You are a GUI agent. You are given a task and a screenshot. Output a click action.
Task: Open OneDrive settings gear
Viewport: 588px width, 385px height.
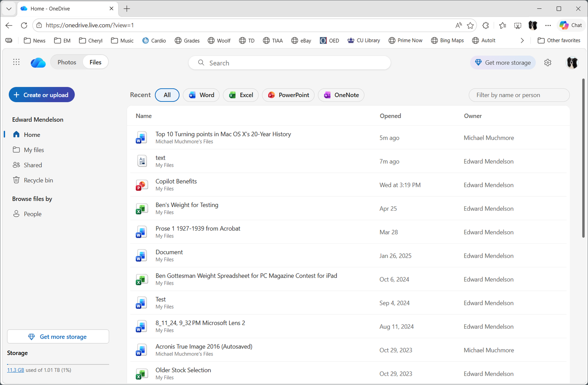click(548, 63)
